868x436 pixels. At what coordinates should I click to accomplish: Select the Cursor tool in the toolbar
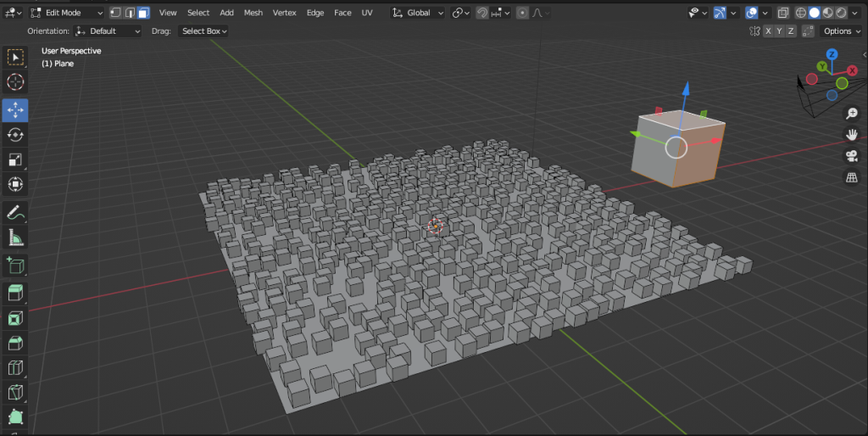(x=15, y=82)
